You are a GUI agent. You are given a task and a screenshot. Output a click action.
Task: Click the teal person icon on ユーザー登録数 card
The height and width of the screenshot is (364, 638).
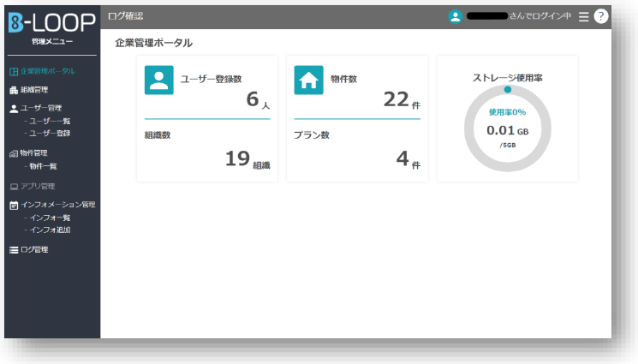coord(159,81)
